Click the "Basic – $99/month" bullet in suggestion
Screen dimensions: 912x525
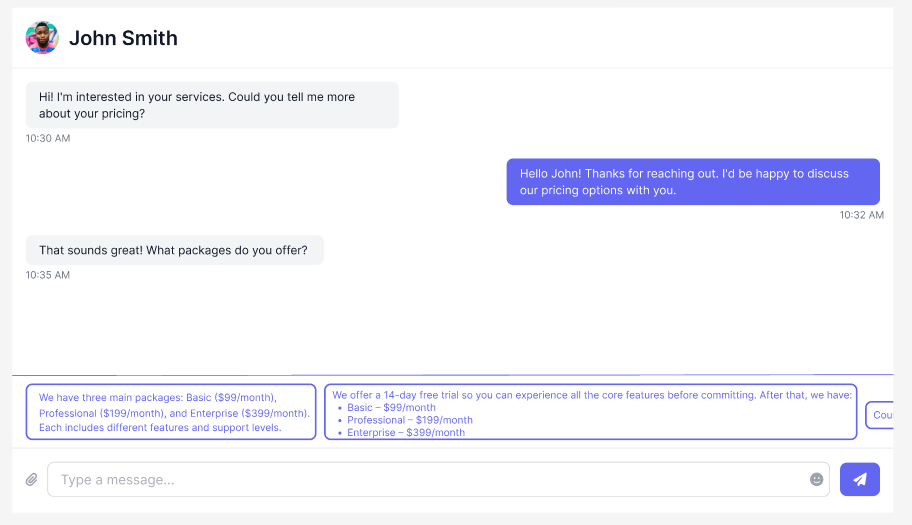click(391, 408)
